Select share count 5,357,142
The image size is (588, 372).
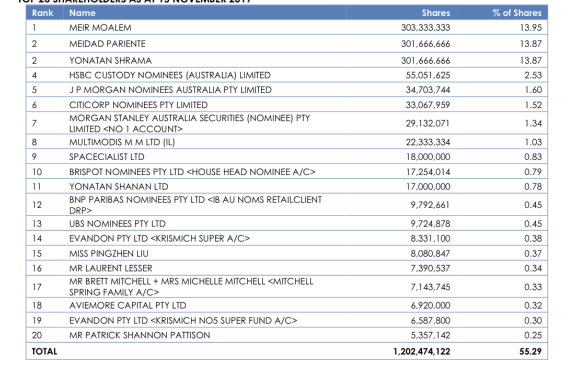[x=430, y=335]
